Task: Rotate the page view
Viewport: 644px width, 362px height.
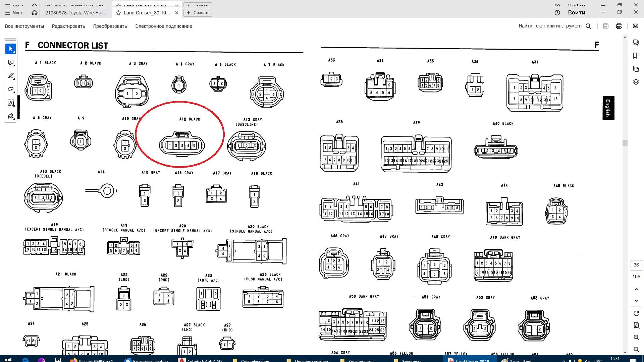Action: point(636,313)
